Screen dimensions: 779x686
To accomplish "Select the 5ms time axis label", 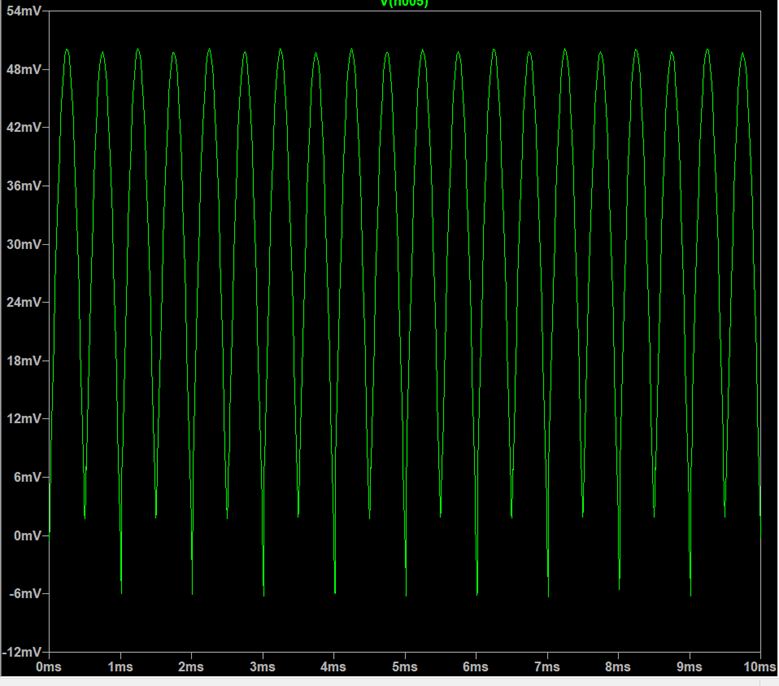I will tap(405, 667).
